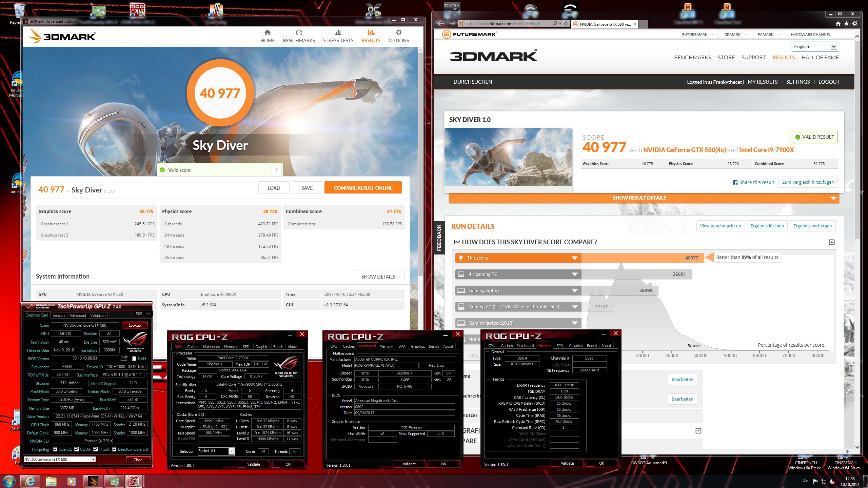Switch to Advanced tab in GPU-Z

coord(78,316)
